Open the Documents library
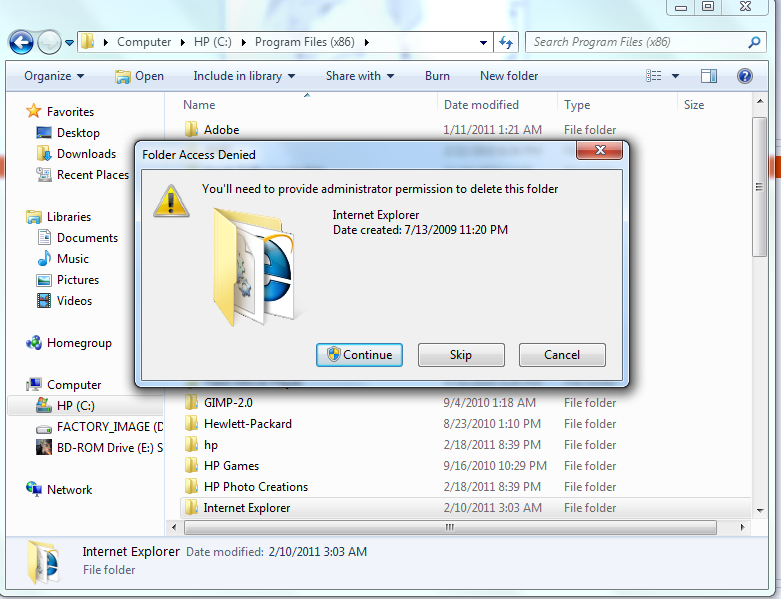Viewport: 781px width, 599px height. 78,238
